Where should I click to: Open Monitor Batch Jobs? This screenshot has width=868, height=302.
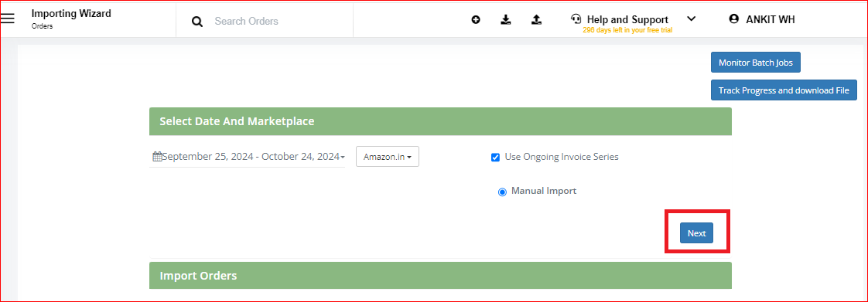point(756,63)
